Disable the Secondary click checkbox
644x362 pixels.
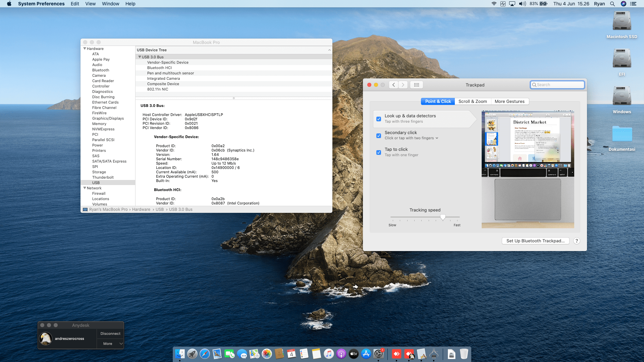point(379,136)
